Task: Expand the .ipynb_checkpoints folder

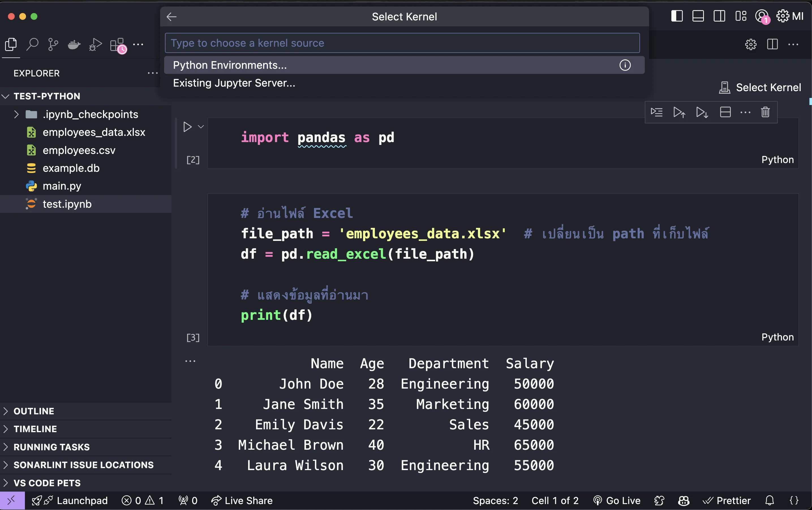Action: (x=86, y=114)
